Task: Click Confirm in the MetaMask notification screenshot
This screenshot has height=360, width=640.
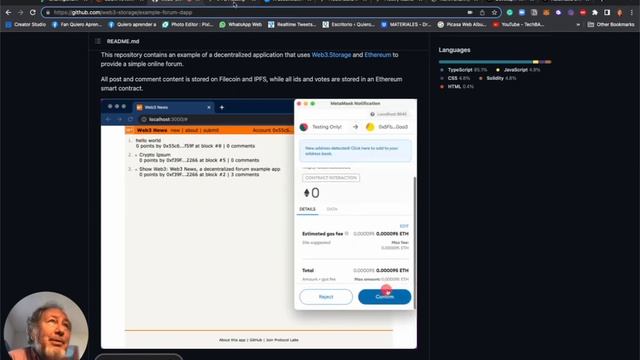Action: tap(384, 297)
